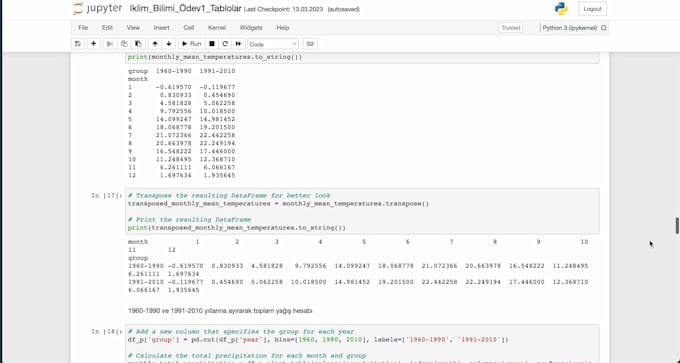Viewport: 680px width, 363px height.
Task: Paste cells below icon
Action: click(x=138, y=44)
